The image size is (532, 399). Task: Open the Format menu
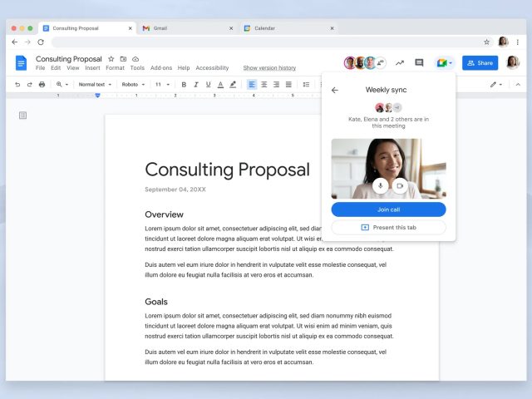pos(115,68)
